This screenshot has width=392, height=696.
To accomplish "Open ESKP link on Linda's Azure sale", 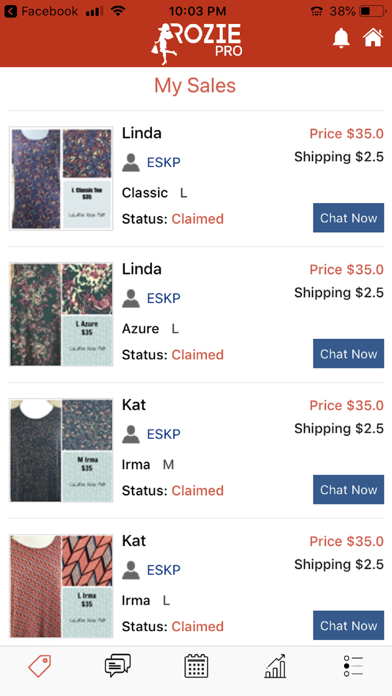I will coord(163,298).
